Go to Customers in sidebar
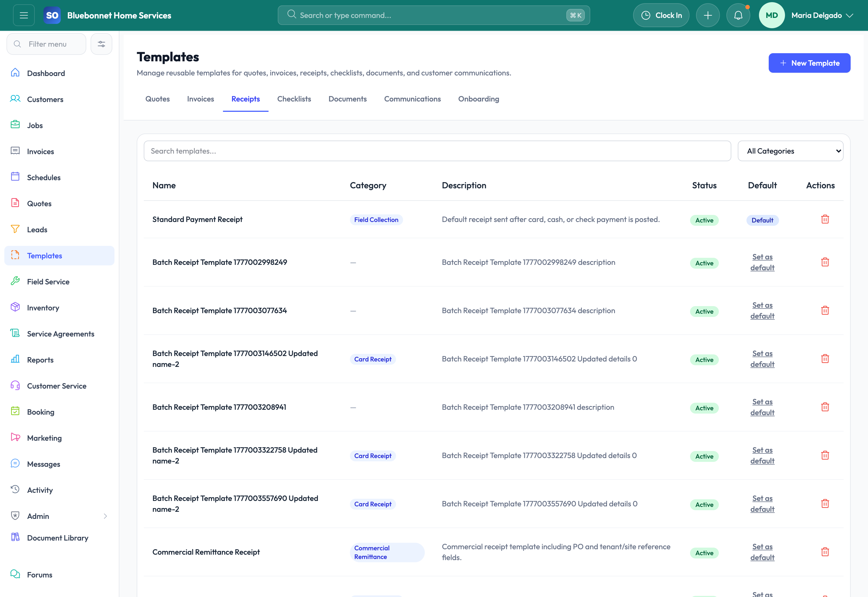This screenshot has height=597, width=868. (59, 99)
